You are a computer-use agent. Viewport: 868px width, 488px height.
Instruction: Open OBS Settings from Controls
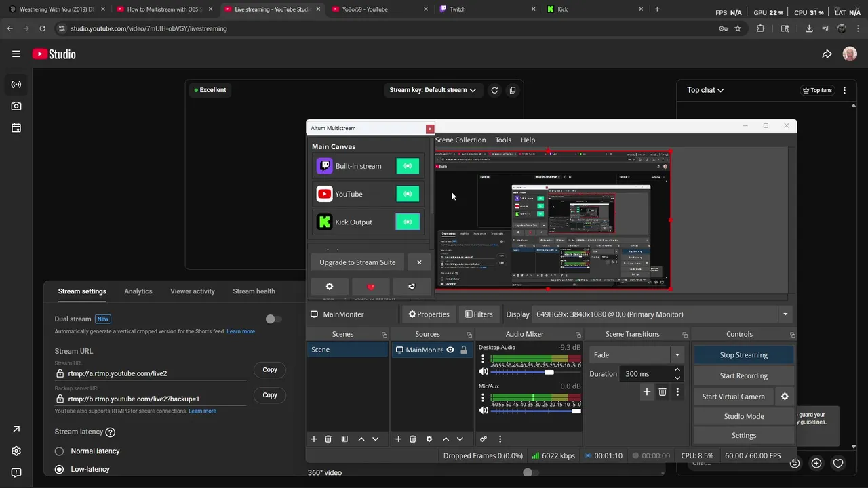tap(743, 435)
